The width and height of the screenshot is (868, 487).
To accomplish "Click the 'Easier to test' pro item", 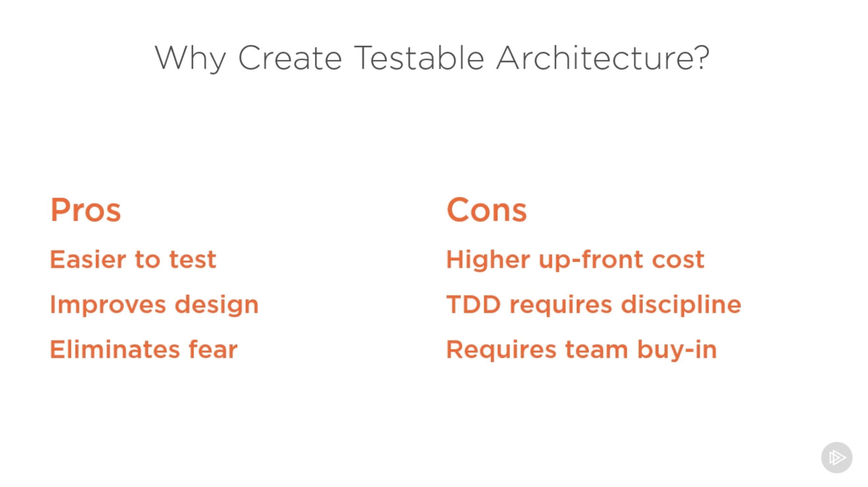I will pos(132,259).
